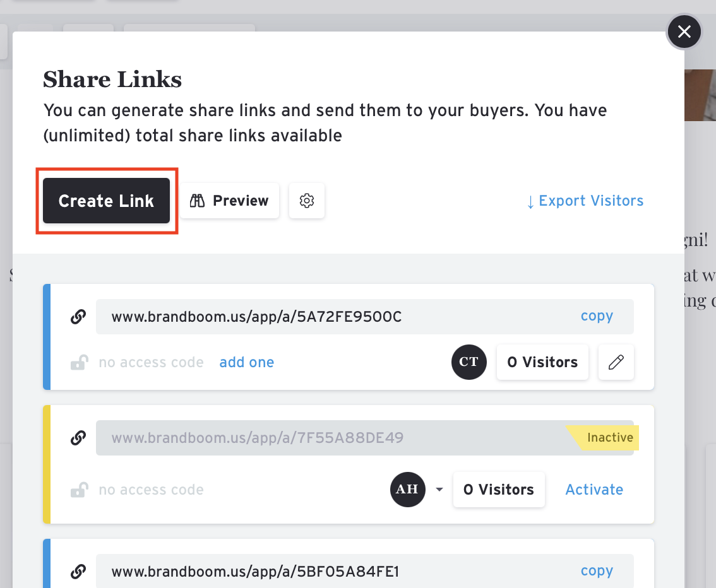Click the unlocked padlock beside no access code
716x588 pixels.
pos(80,362)
